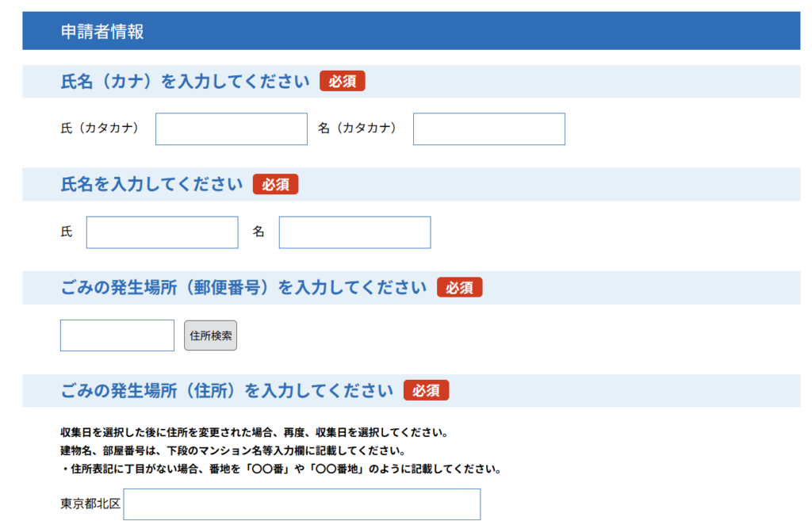812x525 pixels.
Task: Click the 申請者情報 section header
Action: (102, 32)
